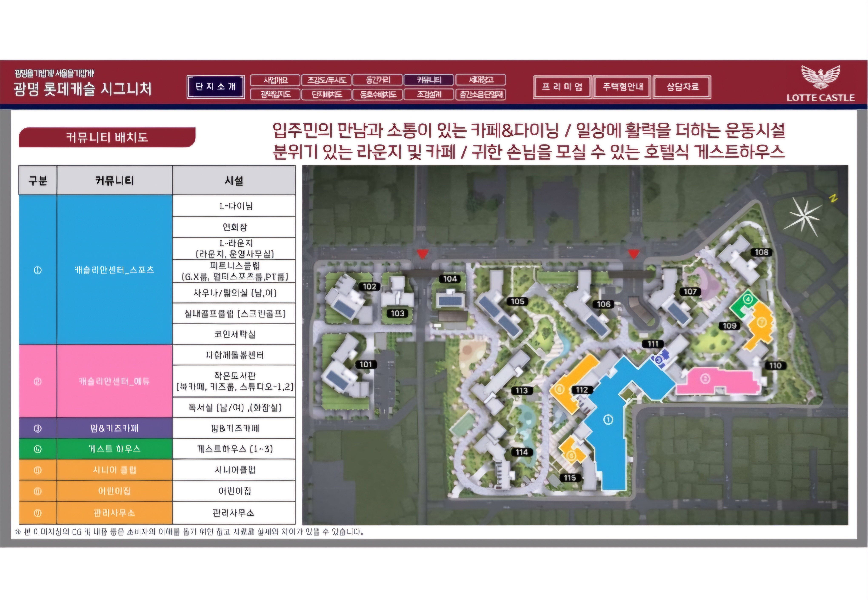Image resolution: width=868 pixels, height=601 pixels.
Task: Click the orange legend cell 어린이집
Action: tap(114, 491)
